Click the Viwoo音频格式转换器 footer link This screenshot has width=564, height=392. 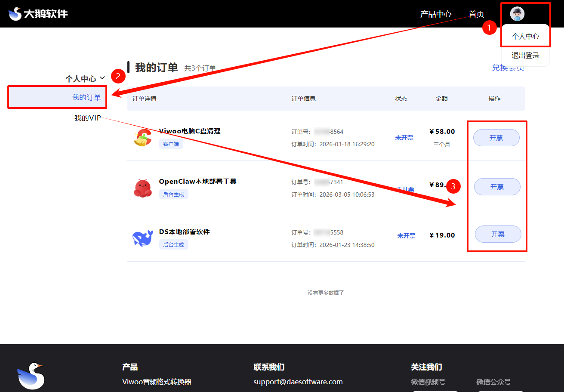click(157, 382)
